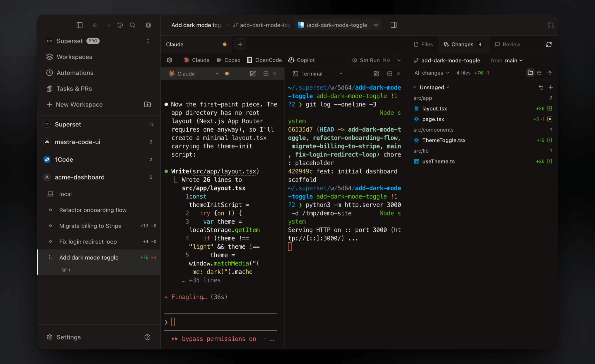Add a new tab with plus button

coord(240,44)
